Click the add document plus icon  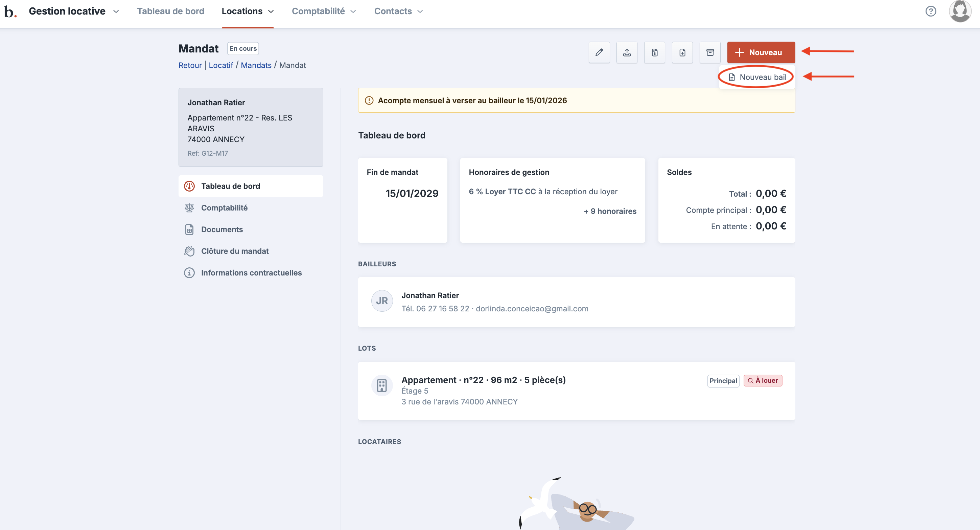682,52
